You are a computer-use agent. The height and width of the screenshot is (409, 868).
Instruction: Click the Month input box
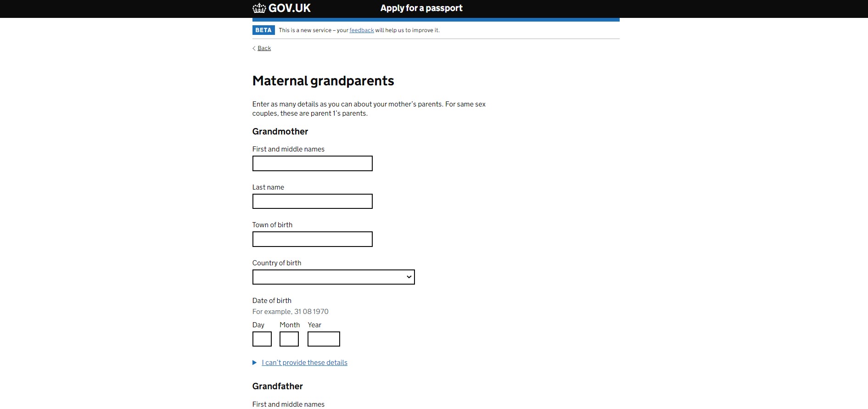coord(289,339)
